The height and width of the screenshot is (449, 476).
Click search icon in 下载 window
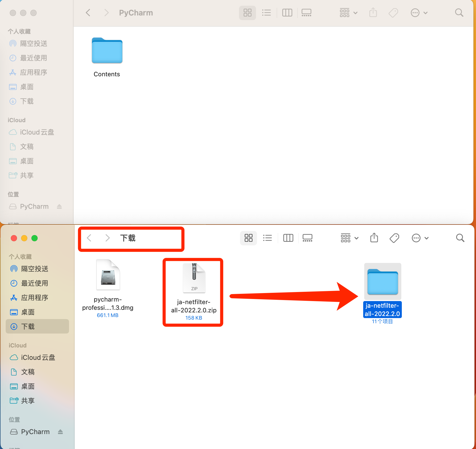click(x=460, y=238)
